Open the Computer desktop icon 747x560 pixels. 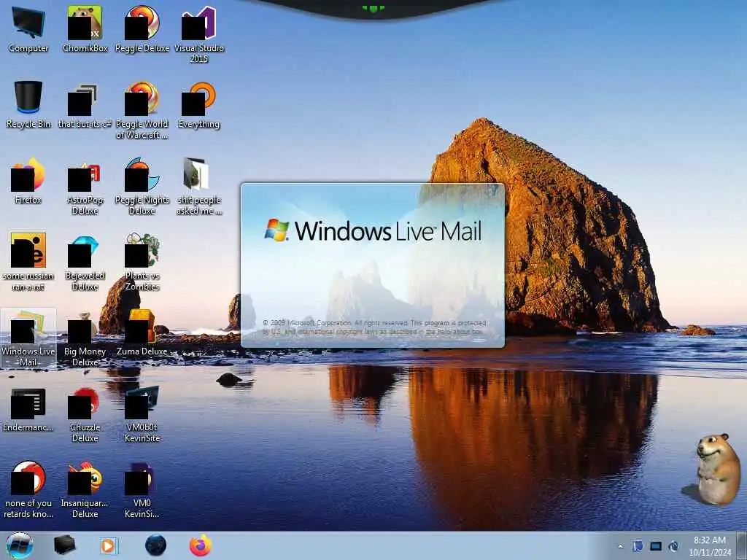28,29
